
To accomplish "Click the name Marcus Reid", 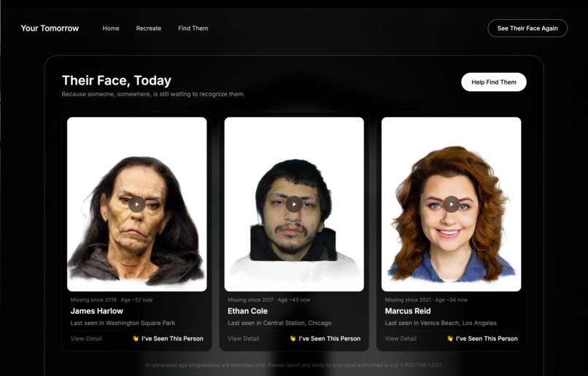I will (x=408, y=311).
